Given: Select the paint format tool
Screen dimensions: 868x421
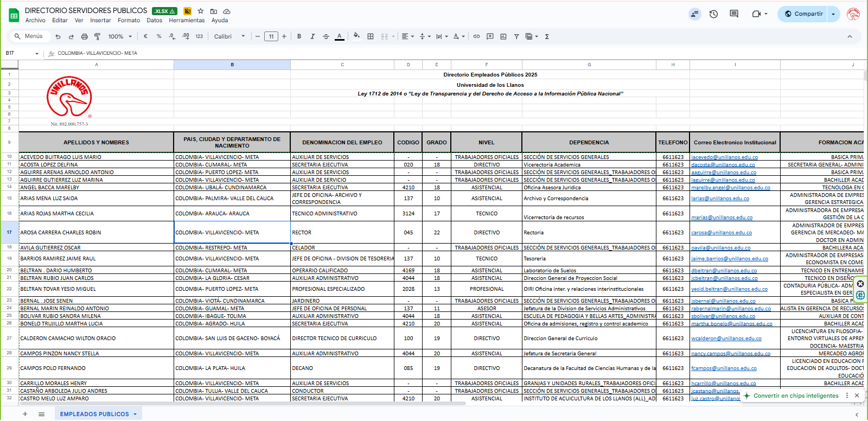Looking at the screenshot, I should (x=97, y=36).
